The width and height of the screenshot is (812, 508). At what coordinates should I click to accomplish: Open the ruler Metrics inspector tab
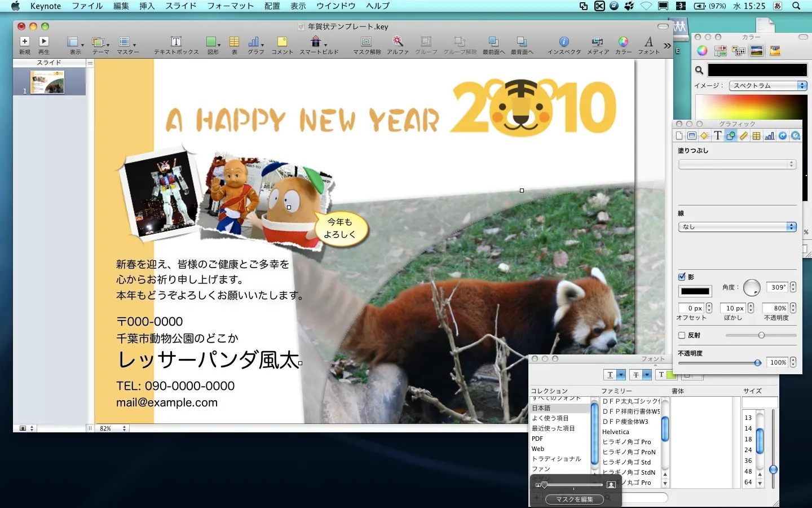[x=744, y=135]
